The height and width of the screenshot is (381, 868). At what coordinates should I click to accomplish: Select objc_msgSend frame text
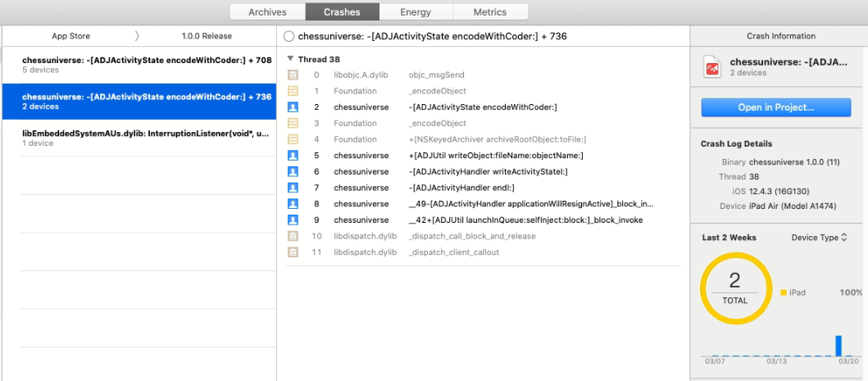436,75
